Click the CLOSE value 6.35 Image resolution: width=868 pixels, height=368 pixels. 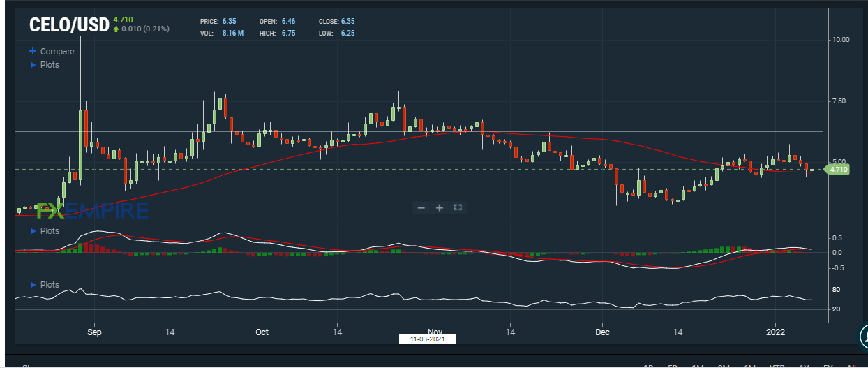(349, 22)
